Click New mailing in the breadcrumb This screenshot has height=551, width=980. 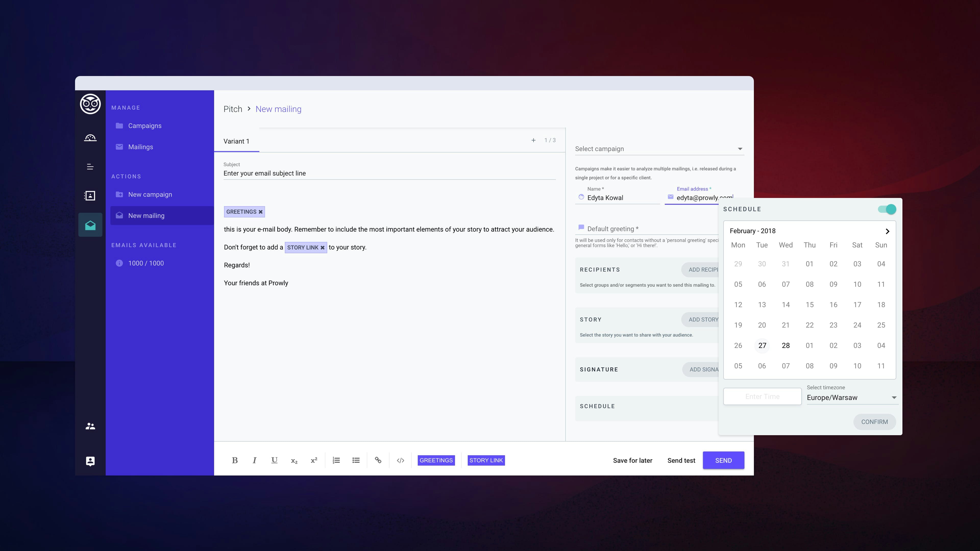pyautogui.click(x=278, y=109)
